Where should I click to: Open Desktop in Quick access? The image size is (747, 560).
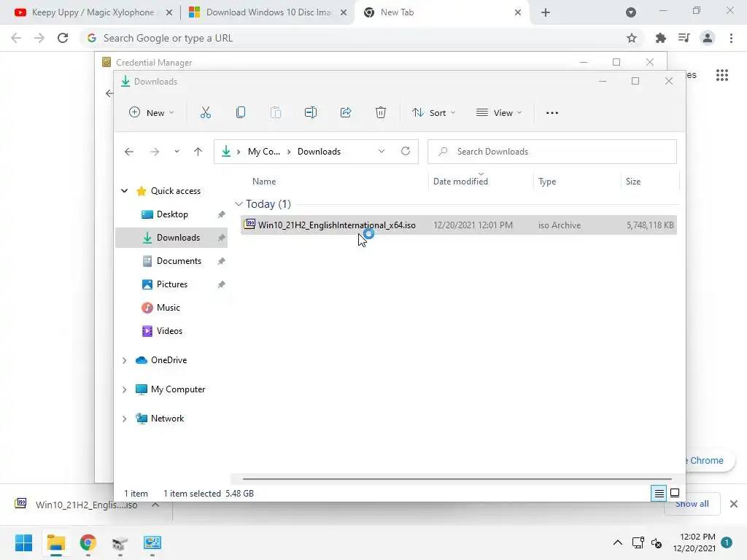[x=172, y=214]
